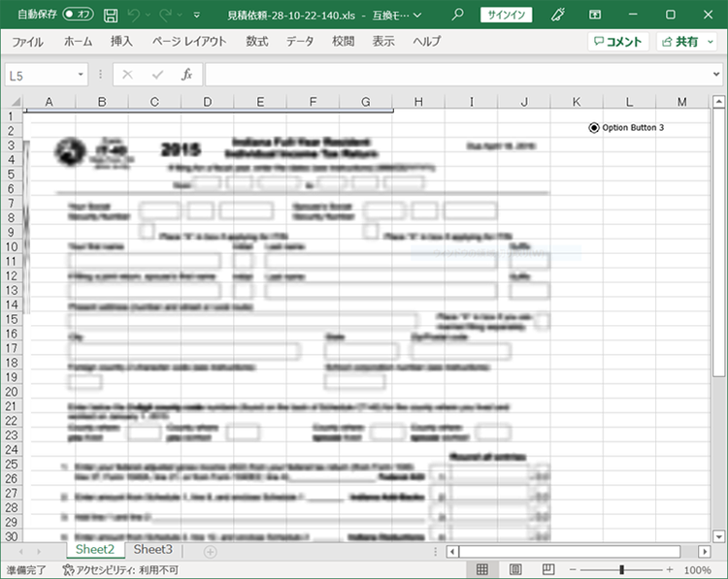Image resolution: width=728 pixels, height=579 pixels.
Task: Click the horizontal scrollbar left arrow
Action: click(452, 552)
